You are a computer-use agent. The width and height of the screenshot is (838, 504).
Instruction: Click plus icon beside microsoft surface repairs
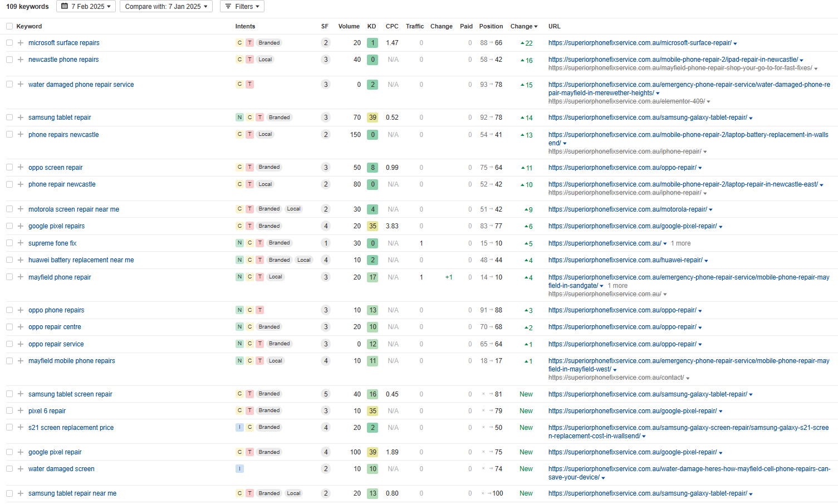(x=21, y=43)
